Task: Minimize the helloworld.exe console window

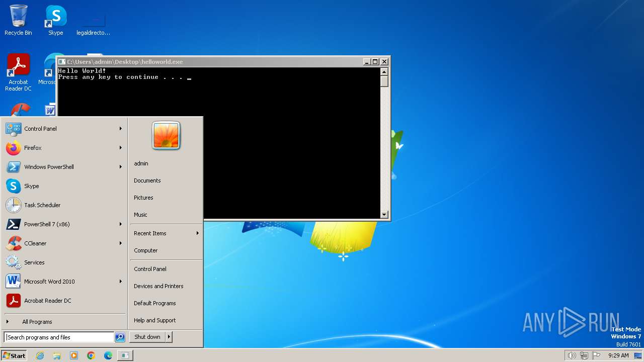Action: coord(367,62)
